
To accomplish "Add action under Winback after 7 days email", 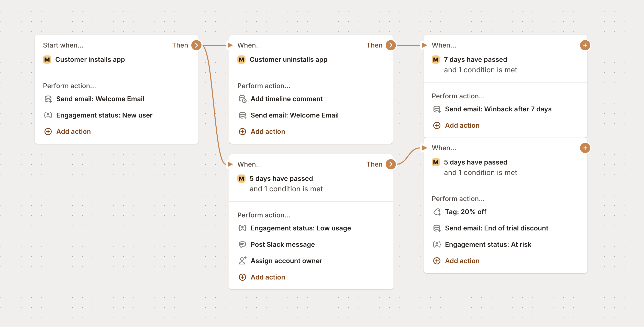I will (x=462, y=125).
